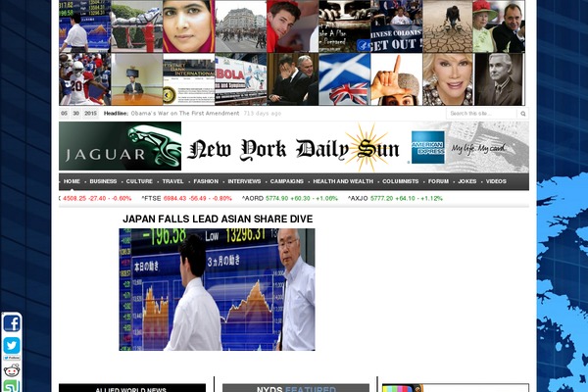Image resolution: width=588 pixels, height=392 pixels.
Task: Click the 2015 year date box
Action: coord(90,114)
